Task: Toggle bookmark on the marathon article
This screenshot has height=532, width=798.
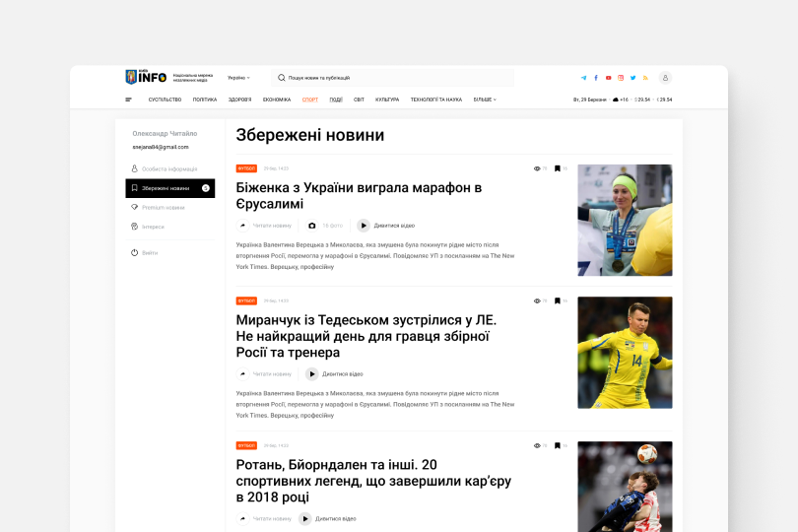Action: click(x=558, y=168)
